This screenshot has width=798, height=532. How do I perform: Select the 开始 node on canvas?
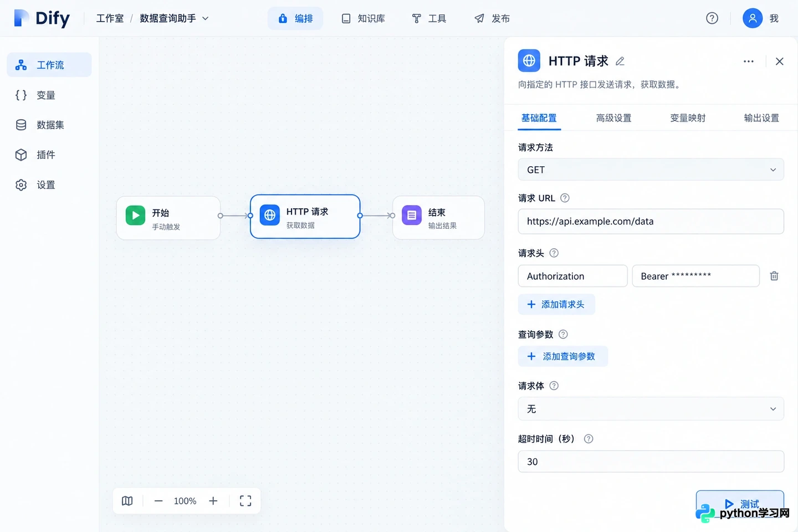[168, 218]
